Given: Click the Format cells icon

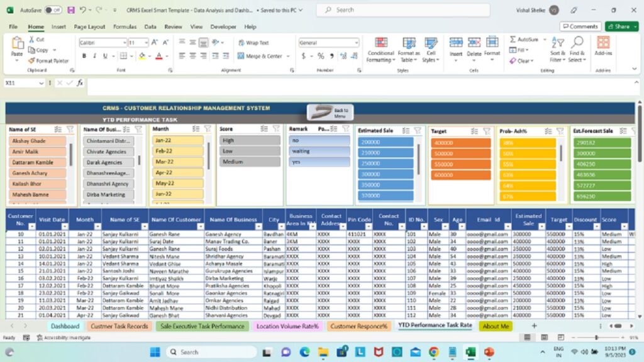Looking at the screenshot, I should point(492,42).
